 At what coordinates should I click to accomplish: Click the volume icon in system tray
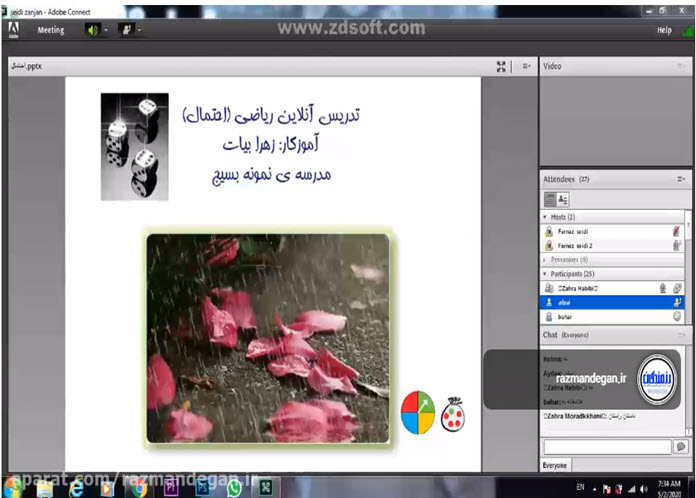[x=644, y=489]
